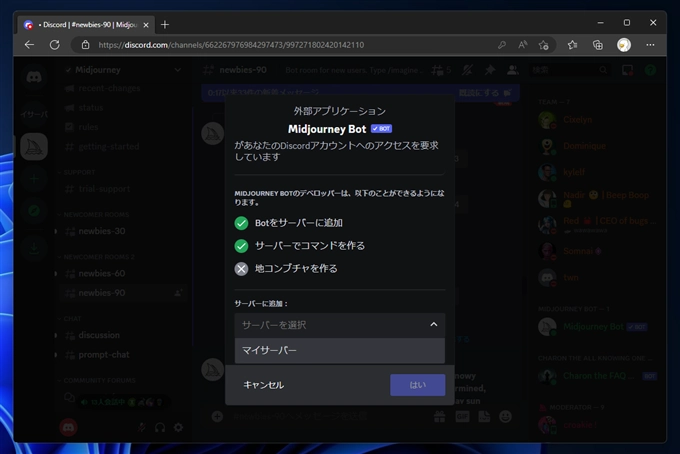Open the help question mark icon

pyautogui.click(x=650, y=70)
